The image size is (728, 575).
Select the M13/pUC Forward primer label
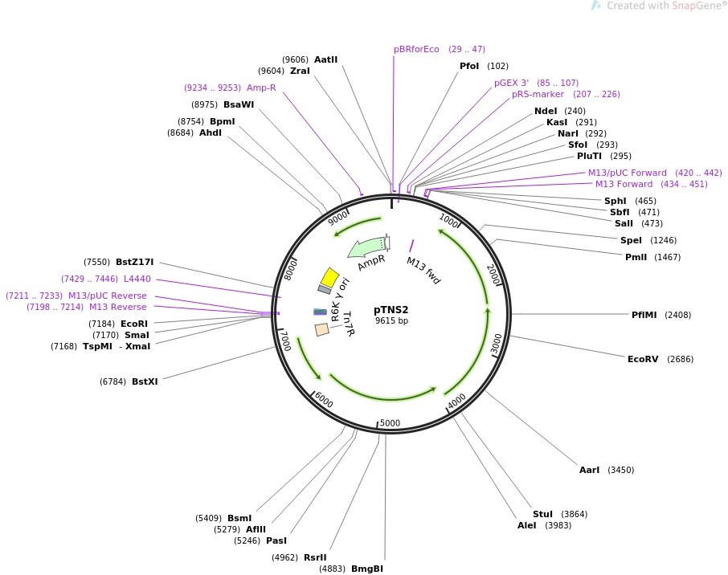(x=627, y=173)
